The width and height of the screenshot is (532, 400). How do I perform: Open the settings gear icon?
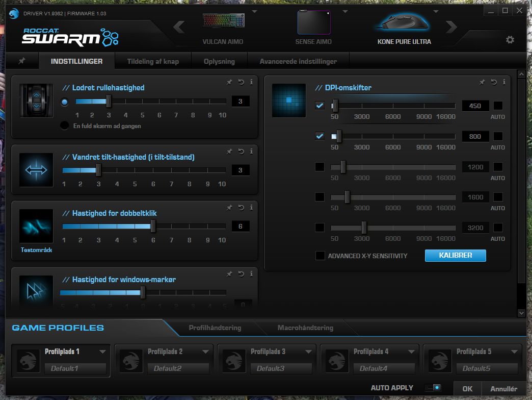[x=510, y=40]
